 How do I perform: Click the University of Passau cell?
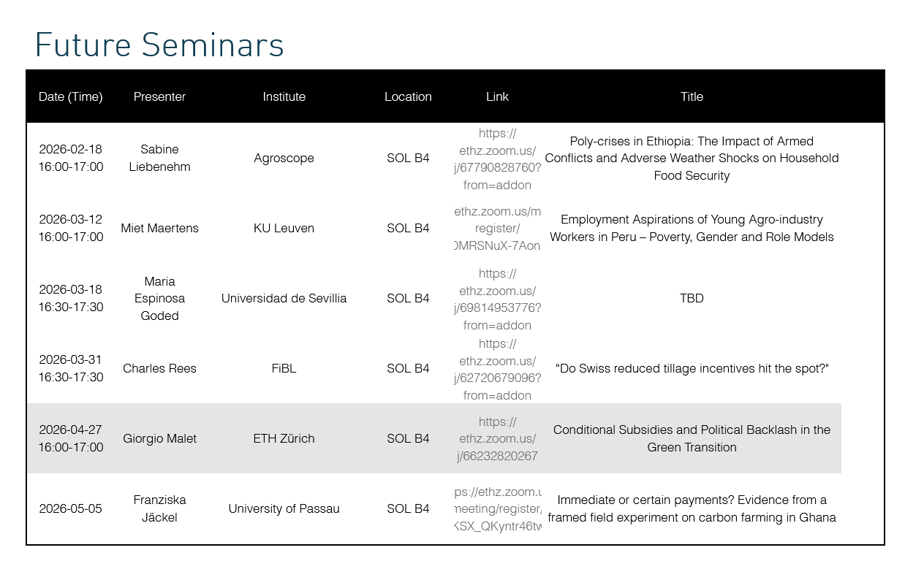(284, 508)
